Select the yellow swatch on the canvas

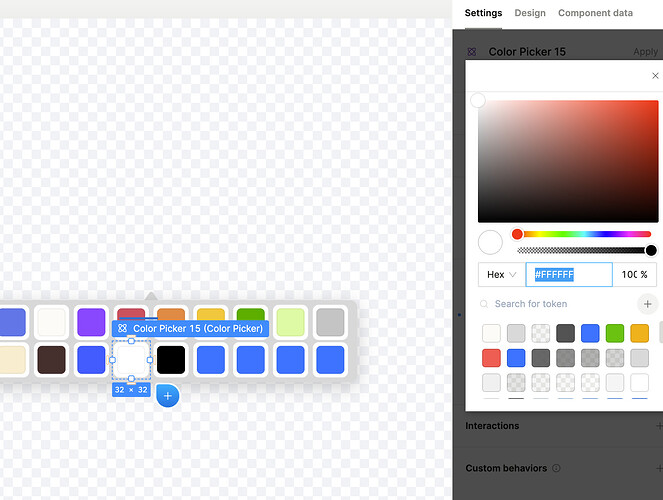[211, 314]
